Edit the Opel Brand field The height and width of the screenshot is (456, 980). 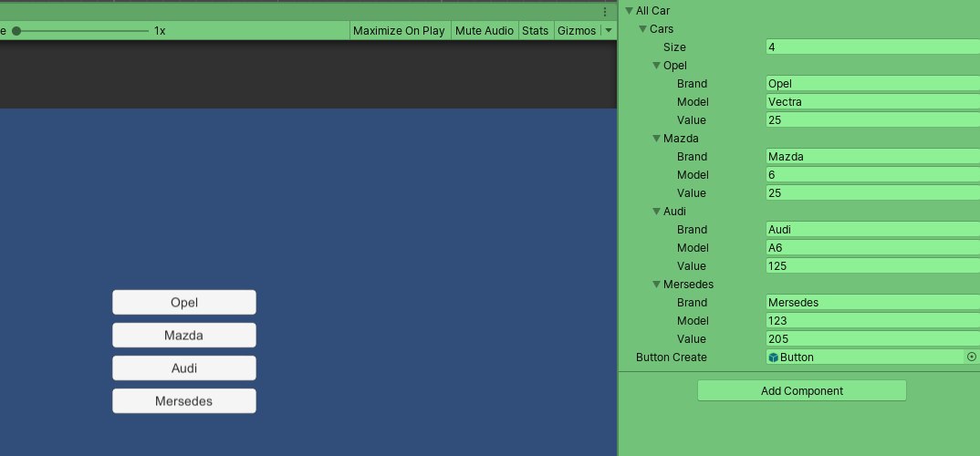(872, 84)
